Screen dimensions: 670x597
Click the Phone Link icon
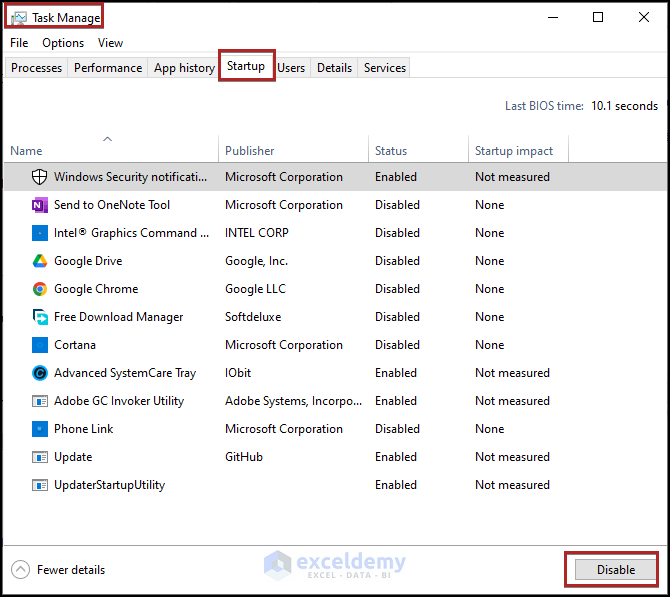40,429
